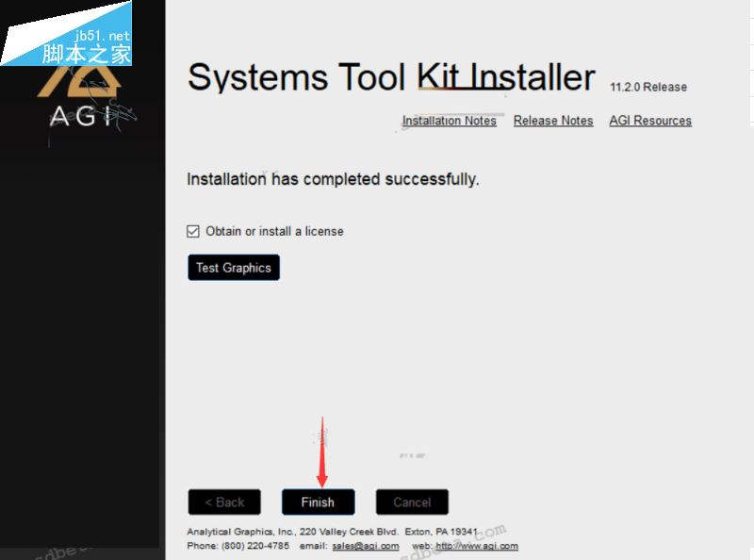Toggle the Obtain or install a license checkbox

pyautogui.click(x=193, y=231)
